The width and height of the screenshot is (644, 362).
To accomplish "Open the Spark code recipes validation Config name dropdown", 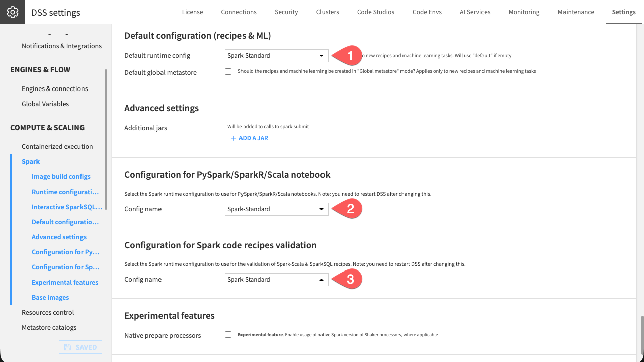I will [x=277, y=280].
